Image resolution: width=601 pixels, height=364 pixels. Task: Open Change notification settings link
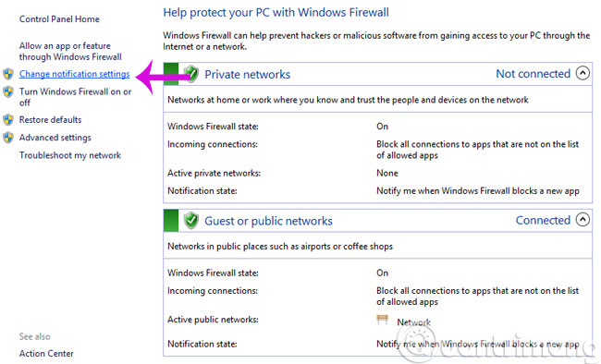74,74
